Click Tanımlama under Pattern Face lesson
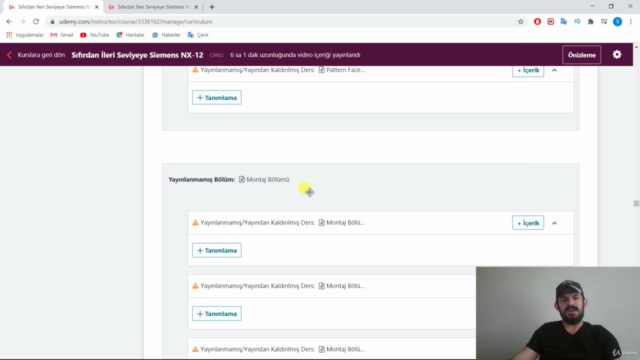 point(217,98)
